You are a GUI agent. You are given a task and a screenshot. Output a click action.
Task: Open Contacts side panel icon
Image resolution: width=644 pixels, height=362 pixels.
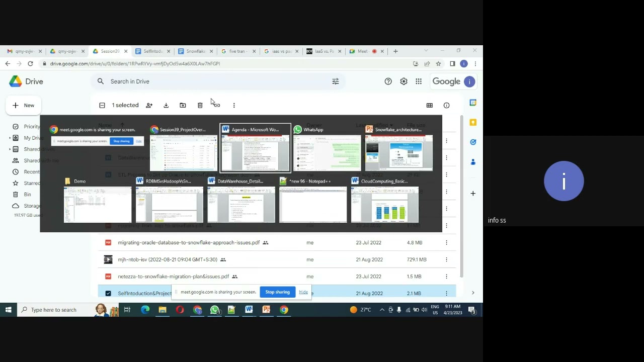[x=473, y=162]
